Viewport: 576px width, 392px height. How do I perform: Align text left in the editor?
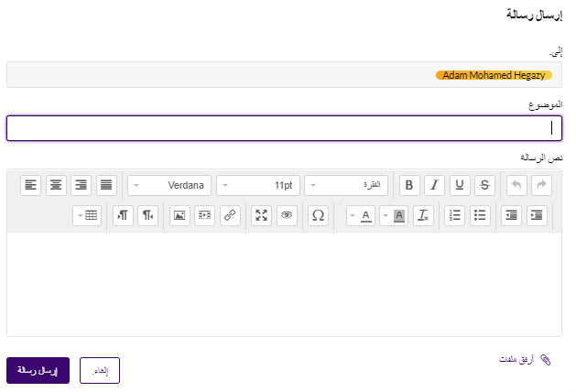click(x=30, y=185)
